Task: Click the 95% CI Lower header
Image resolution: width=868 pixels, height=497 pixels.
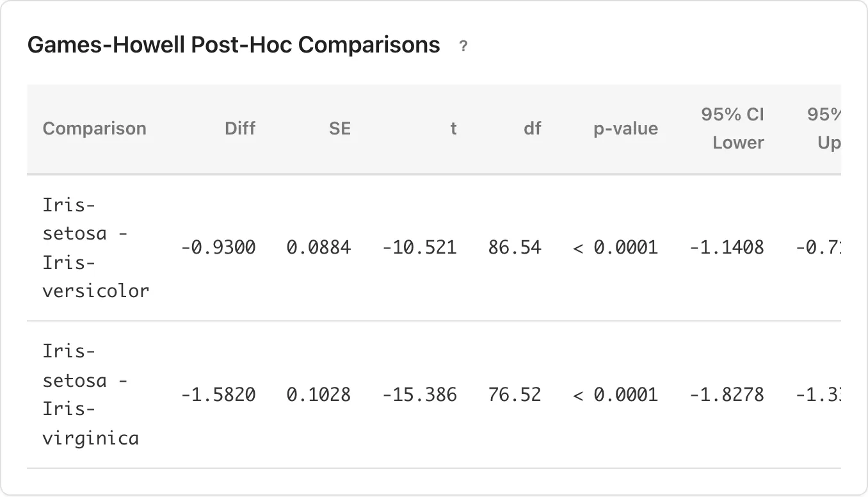Action: (x=737, y=128)
